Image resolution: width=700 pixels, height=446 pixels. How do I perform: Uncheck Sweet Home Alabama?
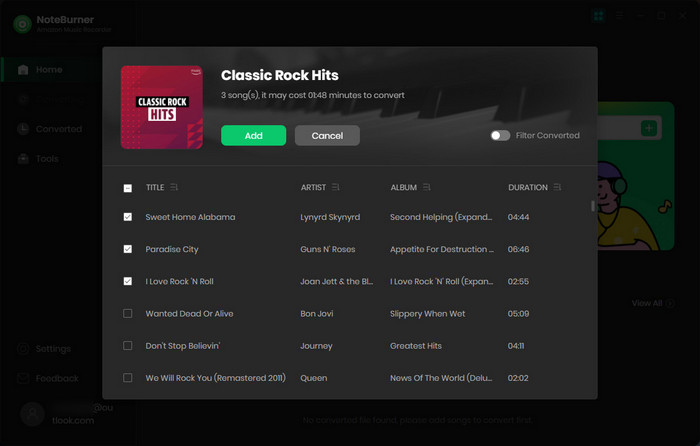(128, 217)
